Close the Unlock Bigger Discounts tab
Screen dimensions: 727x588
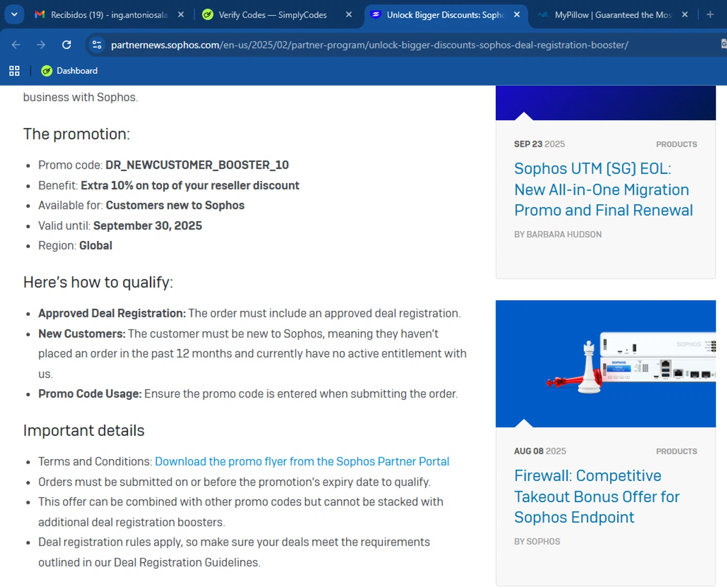517,15
